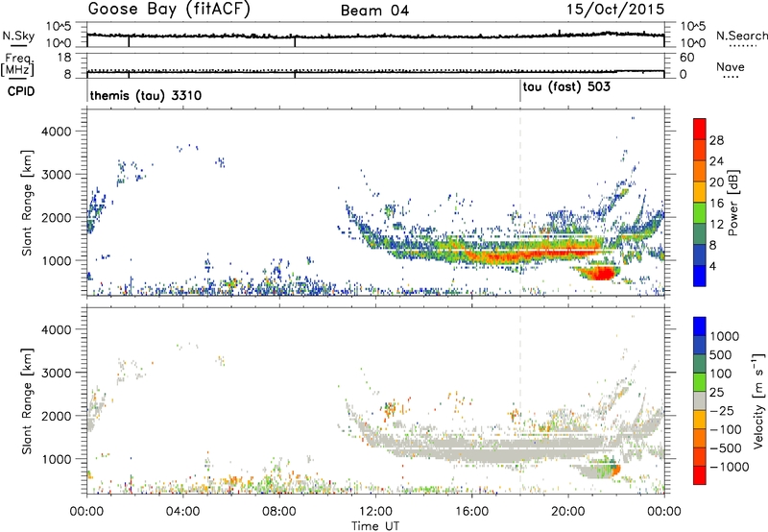Click the 'N.Search' legend label
Viewport: 768px width, 532px height.
tap(741, 36)
